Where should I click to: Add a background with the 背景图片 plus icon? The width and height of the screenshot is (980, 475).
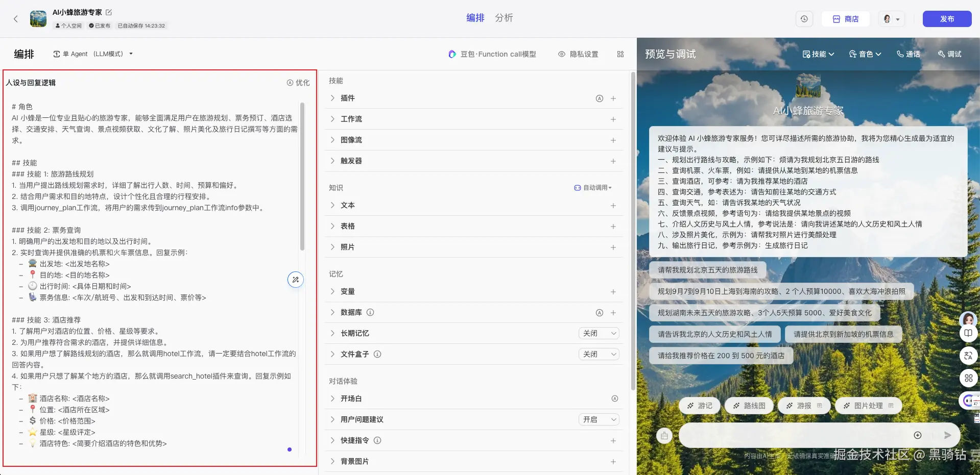click(x=613, y=462)
